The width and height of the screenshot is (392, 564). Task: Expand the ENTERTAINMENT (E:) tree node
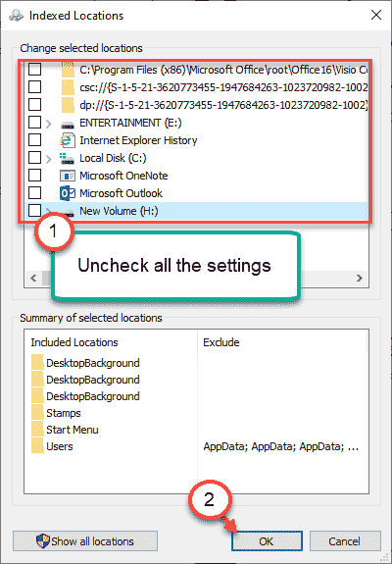click(x=49, y=124)
